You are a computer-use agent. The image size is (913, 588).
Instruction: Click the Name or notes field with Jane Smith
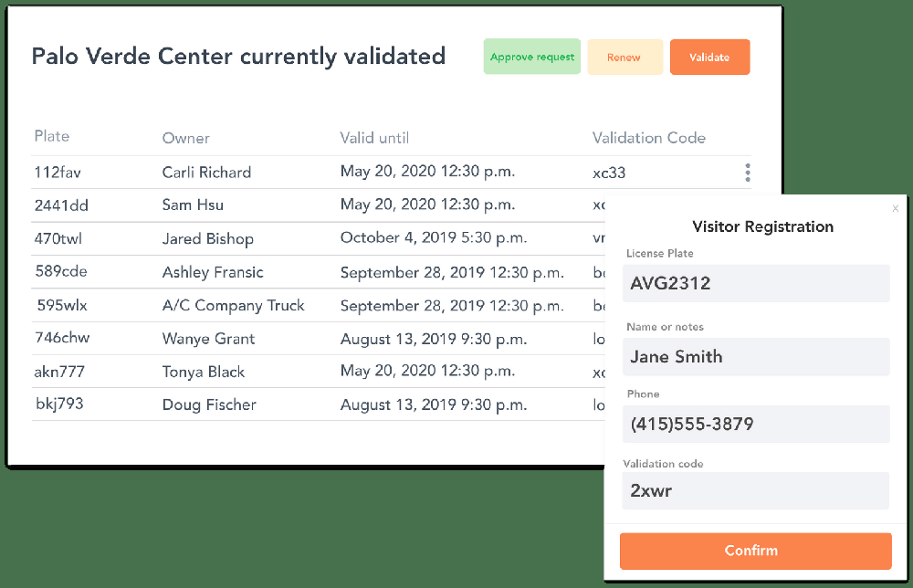click(756, 356)
